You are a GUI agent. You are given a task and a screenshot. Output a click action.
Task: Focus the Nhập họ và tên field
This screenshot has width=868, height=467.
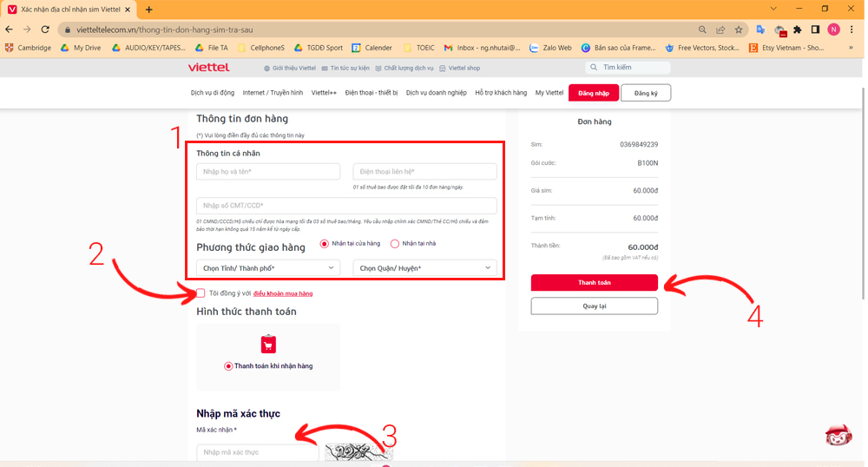(x=268, y=172)
